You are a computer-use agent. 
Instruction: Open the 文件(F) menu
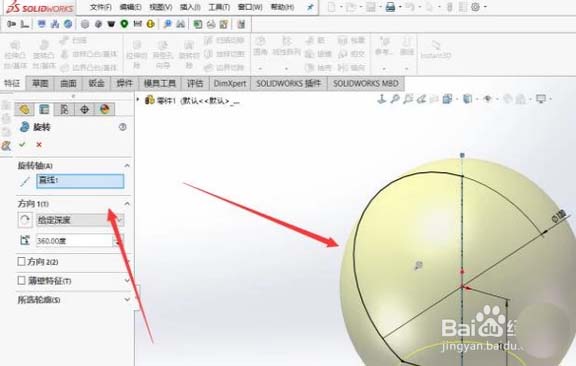101,7
